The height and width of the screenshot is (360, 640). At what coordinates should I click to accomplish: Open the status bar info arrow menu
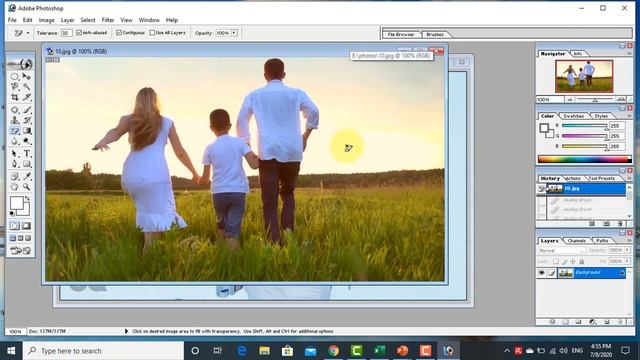point(126,331)
